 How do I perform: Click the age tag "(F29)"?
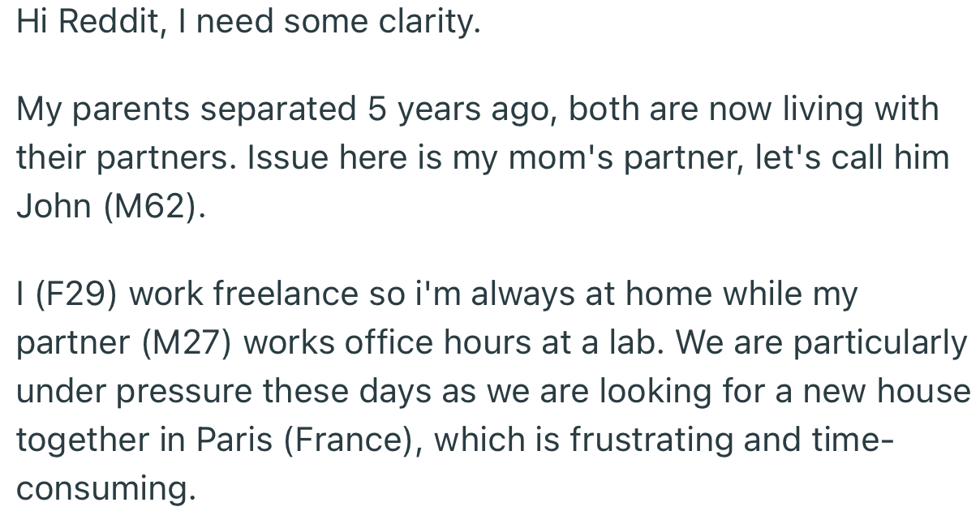coord(77,293)
